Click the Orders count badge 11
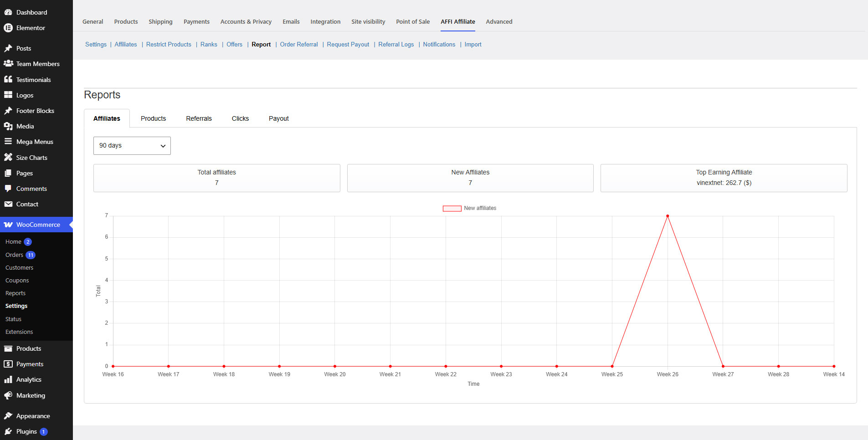This screenshot has height=440, width=868. click(x=31, y=255)
